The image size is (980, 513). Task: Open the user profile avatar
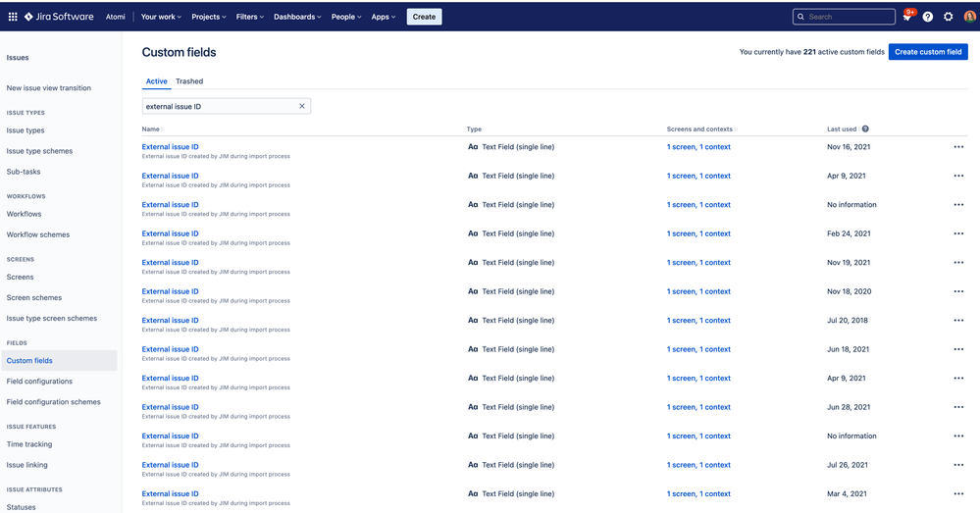pos(970,17)
